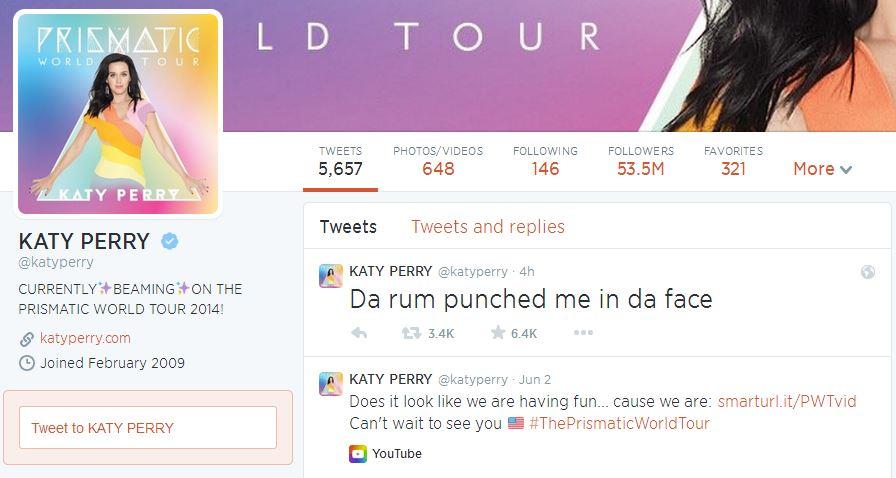The width and height of the screenshot is (896, 478).
Task: Select the Tweets tab in timeline
Action: point(348,227)
